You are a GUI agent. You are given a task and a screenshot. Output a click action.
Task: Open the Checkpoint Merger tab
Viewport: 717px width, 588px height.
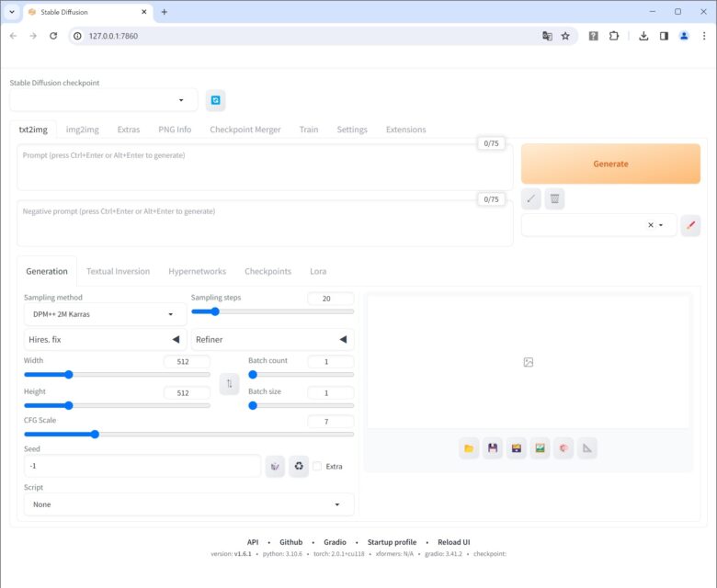pyautogui.click(x=245, y=130)
